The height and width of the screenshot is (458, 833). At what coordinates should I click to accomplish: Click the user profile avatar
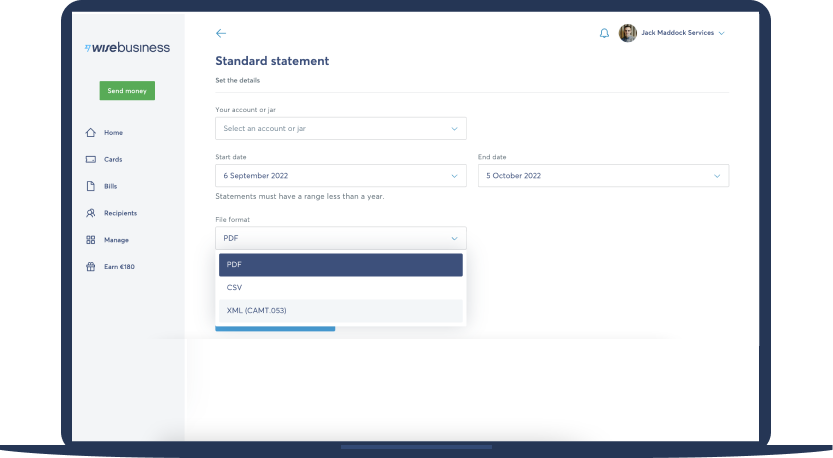628,33
